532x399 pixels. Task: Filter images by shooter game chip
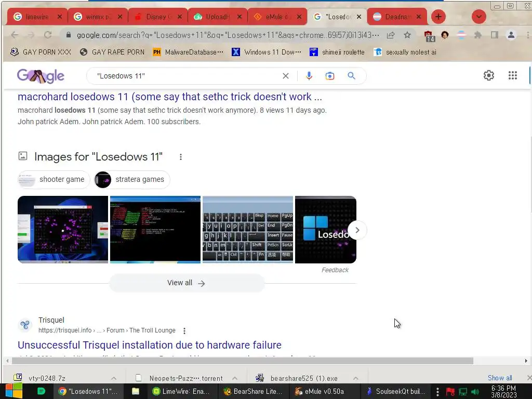pyautogui.click(x=54, y=179)
